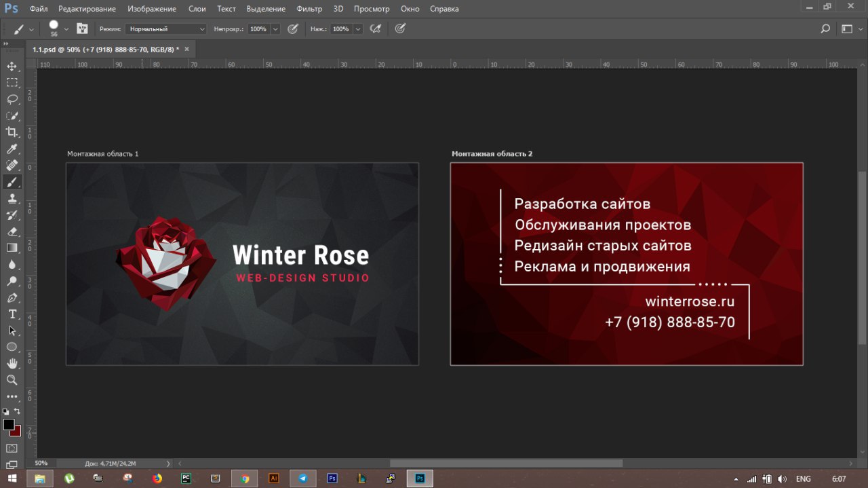Click the black foreground color swatch
This screenshot has height=488, width=868.
(x=8, y=424)
